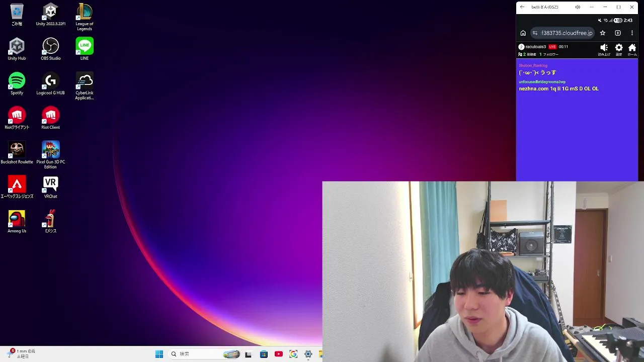Image resolution: width=644 pixels, height=362 pixels.
Task: Select the ミメシス chicken desktop icon
Action: [x=50, y=222]
